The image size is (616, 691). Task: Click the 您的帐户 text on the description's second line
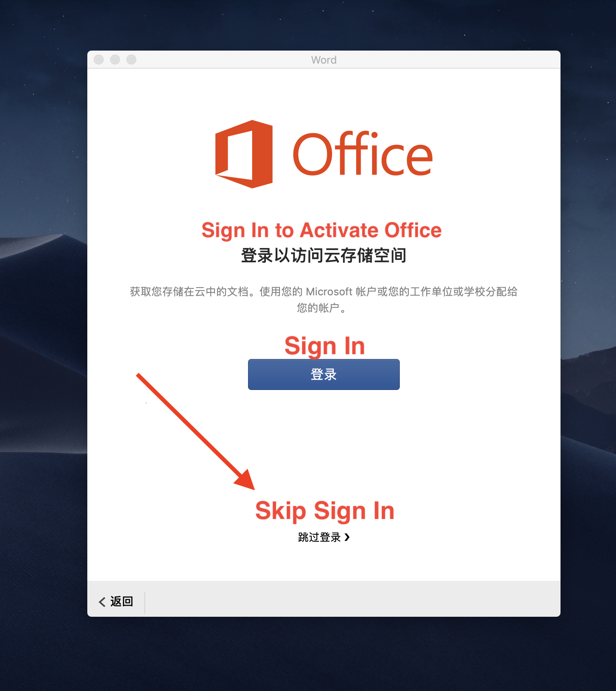click(x=318, y=308)
